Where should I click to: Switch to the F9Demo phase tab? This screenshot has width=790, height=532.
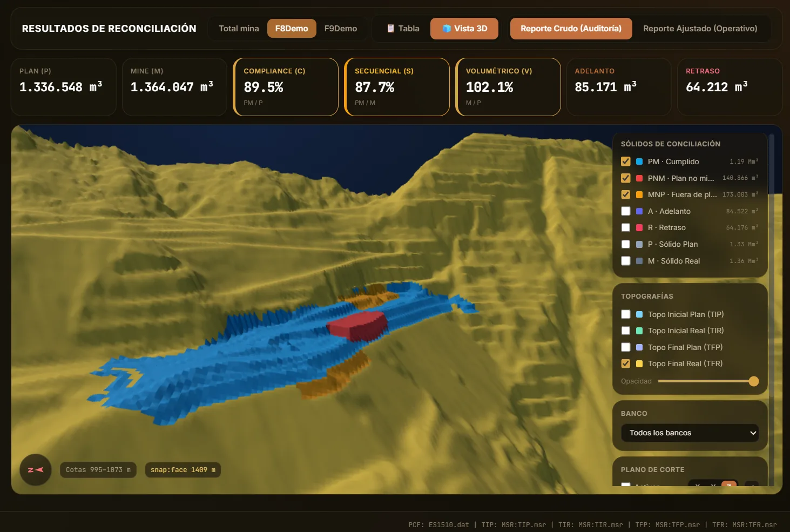341,29
